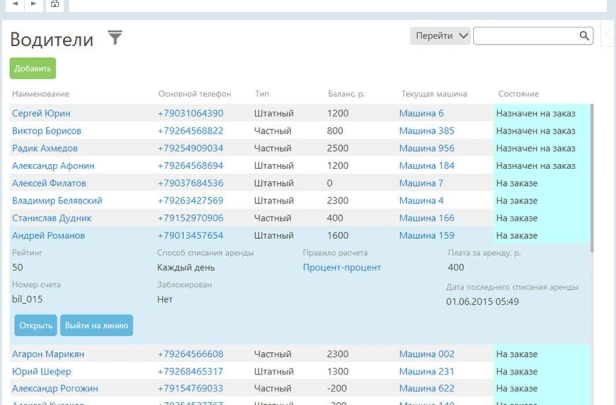
Task: Open the Машина 385 link
Action: (x=426, y=131)
